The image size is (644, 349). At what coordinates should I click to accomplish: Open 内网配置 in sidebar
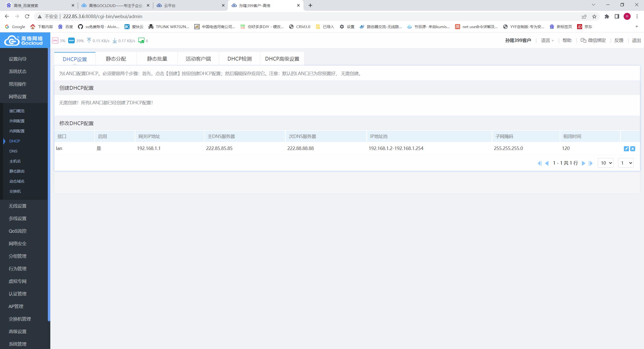17,131
